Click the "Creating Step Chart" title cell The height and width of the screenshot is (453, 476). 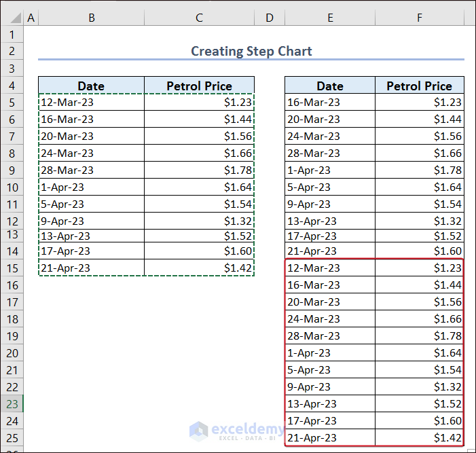pyautogui.click(x=251, y=51)
